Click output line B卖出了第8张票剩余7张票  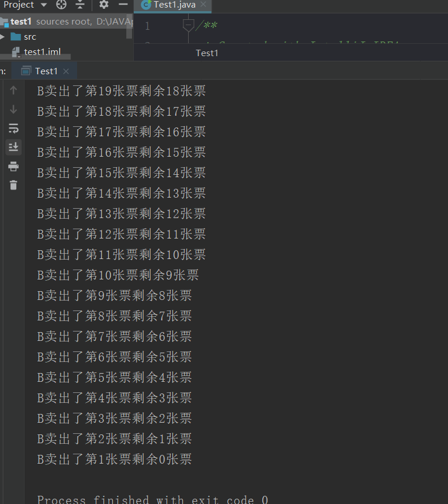(x=114, y=316)
